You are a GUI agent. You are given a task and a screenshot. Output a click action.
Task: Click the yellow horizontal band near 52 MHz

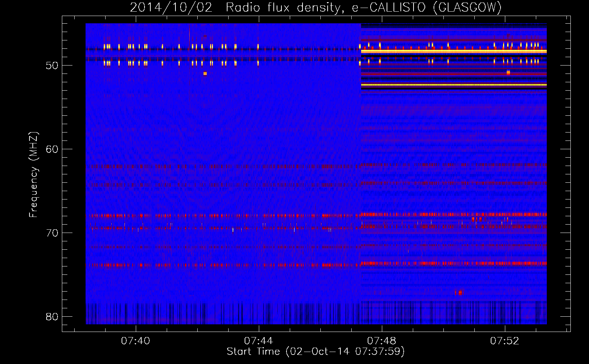[454, 85]
